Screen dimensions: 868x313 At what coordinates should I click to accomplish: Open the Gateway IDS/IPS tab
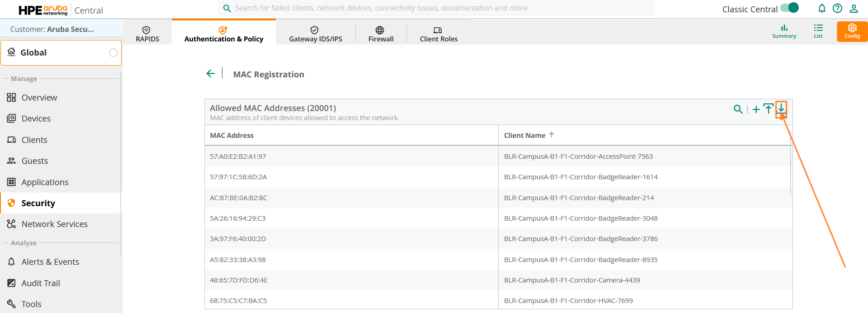[316, 34]
